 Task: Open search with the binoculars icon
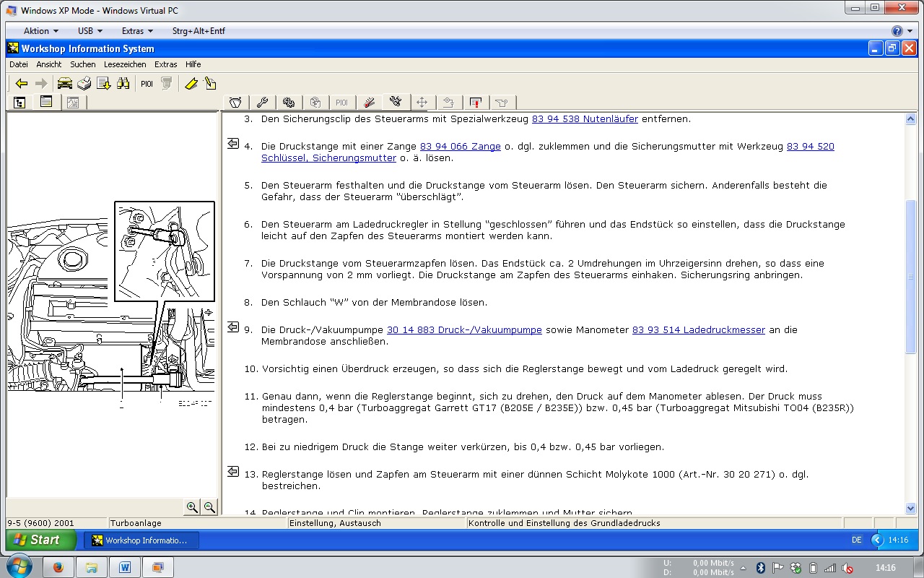[x=123, y=83]
